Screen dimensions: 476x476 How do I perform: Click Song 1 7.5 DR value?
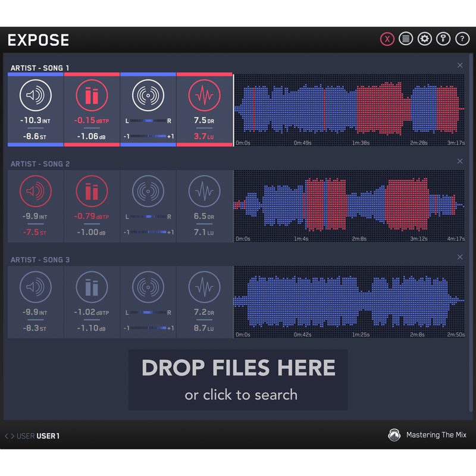pyautogui.click(x=204, y=121)
